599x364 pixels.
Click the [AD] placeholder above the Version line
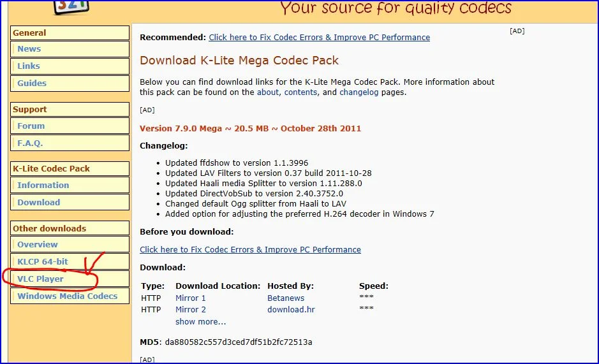click(x=147, y=110)
